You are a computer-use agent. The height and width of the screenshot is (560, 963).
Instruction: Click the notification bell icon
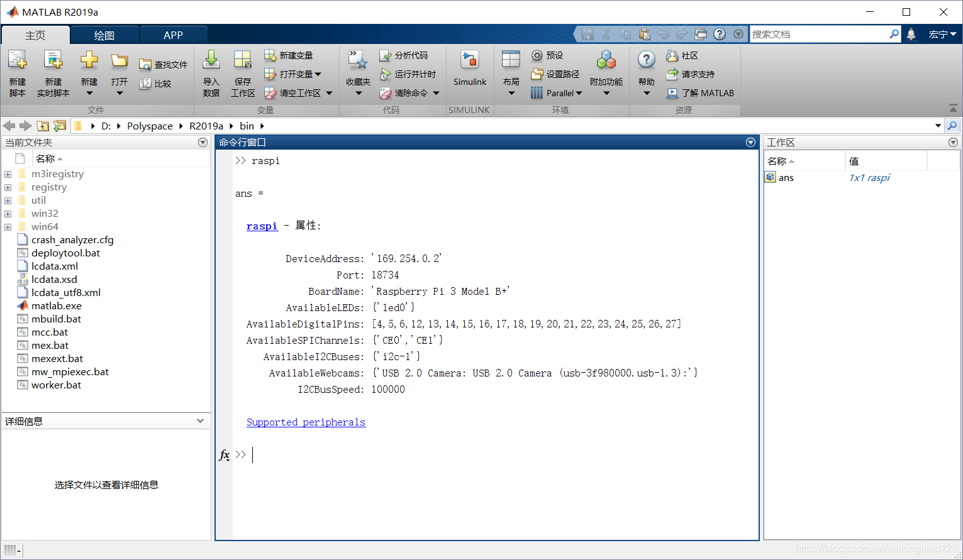click(911, 35)
